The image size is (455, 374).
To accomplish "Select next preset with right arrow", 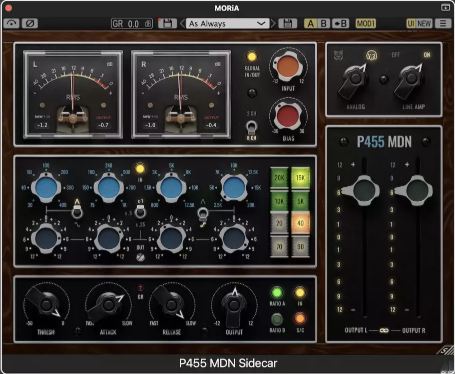I will coord(273,23).
